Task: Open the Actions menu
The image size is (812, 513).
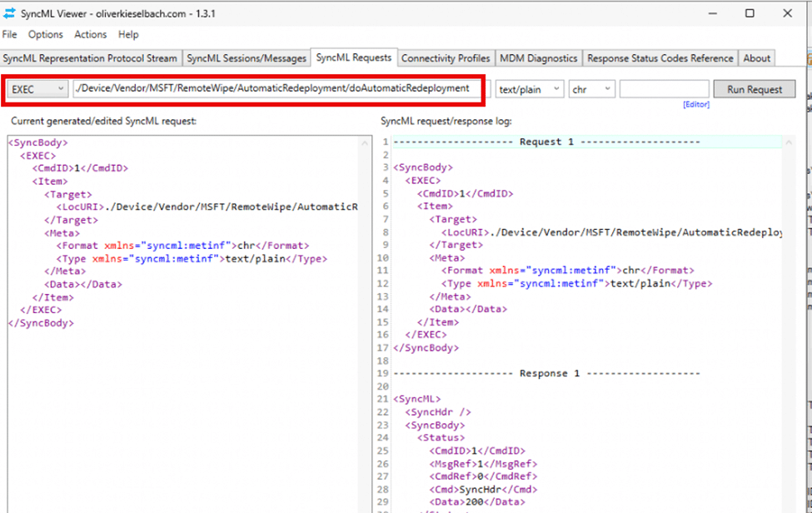Action: 90,35
